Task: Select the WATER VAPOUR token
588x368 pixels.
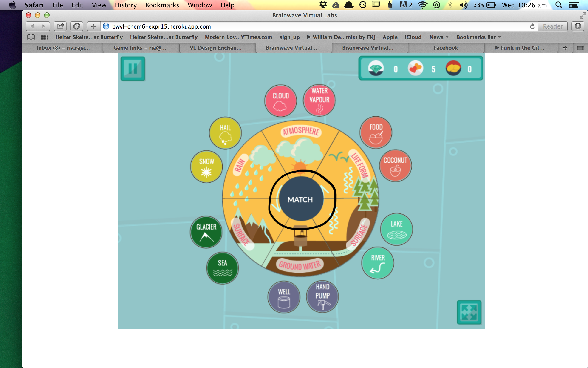Action: (319, 100)
